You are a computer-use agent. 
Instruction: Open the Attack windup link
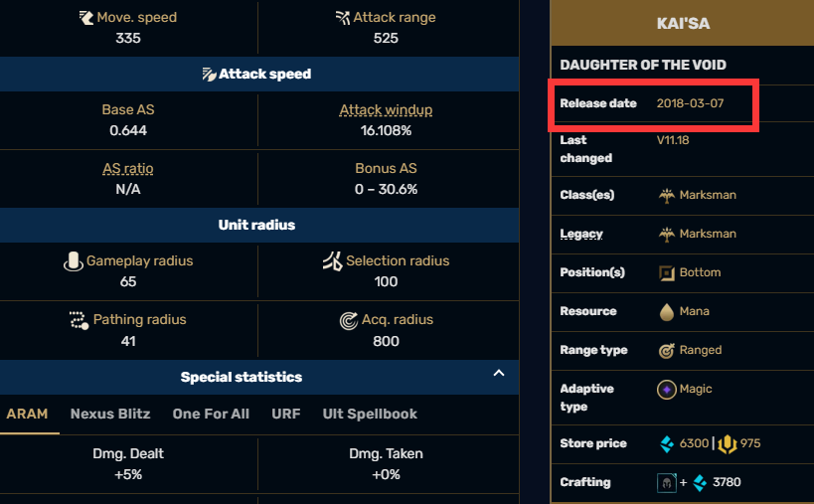386,110
